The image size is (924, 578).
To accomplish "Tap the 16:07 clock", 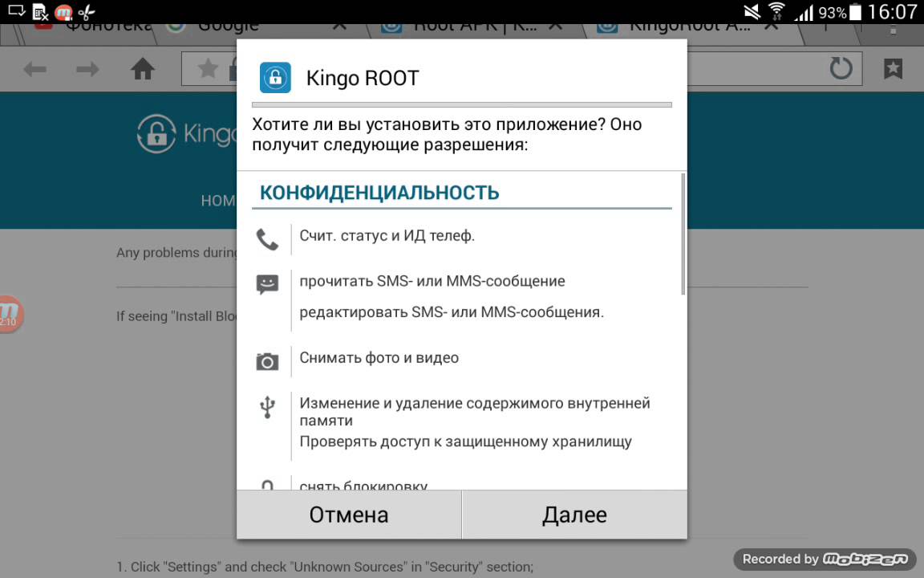I will coord(893,12).
